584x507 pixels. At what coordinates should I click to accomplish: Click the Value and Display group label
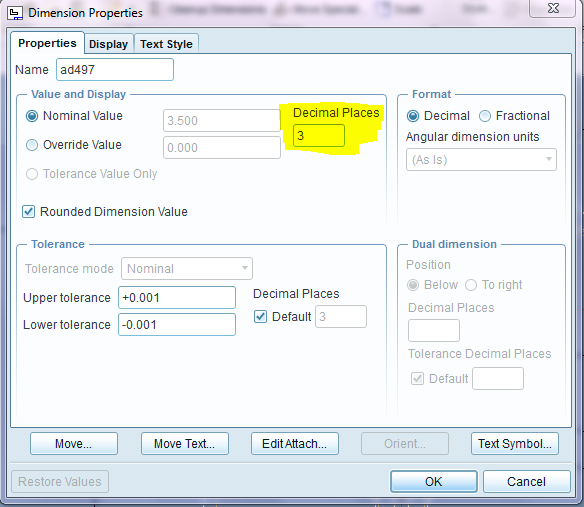tap(79, 94)
